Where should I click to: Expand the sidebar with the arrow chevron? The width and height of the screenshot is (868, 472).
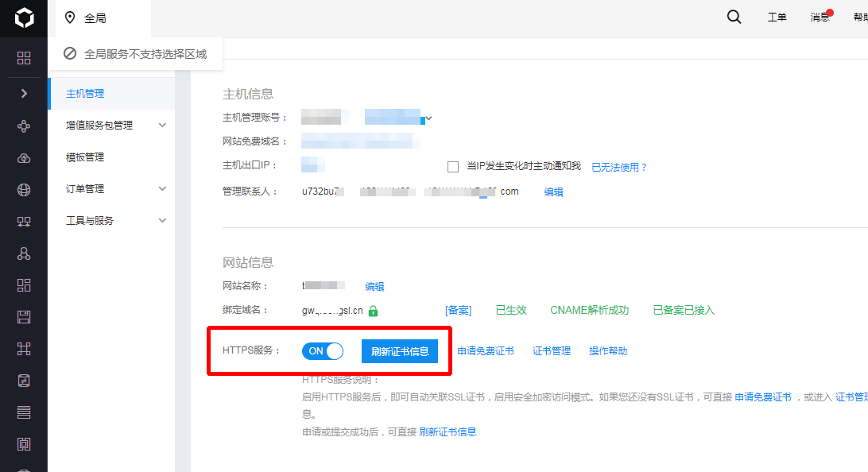(x=24, y=93)
